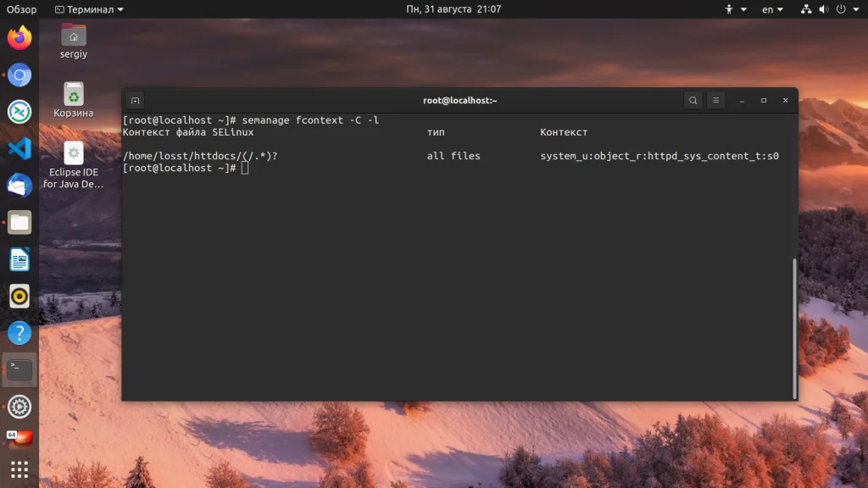Launch LibreOffice Writer from the dock
The width and height of the screenshot is (868, 488).
pyautogui.click(x=19, y=259)
